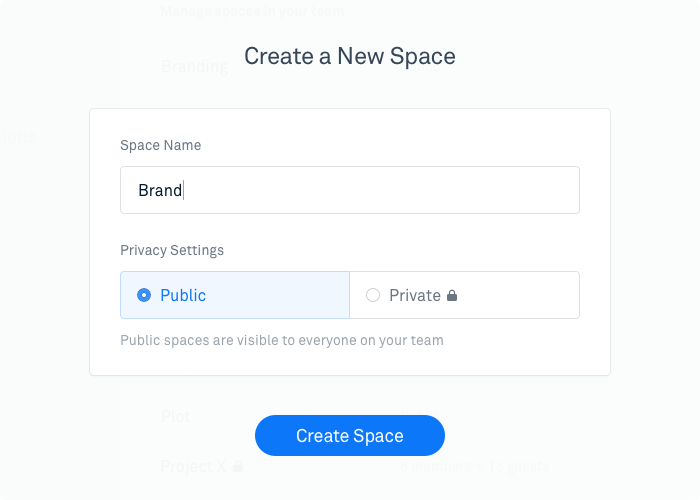Click the blue "Public" option label
700x500 pixels.
[x=183, y=295]
